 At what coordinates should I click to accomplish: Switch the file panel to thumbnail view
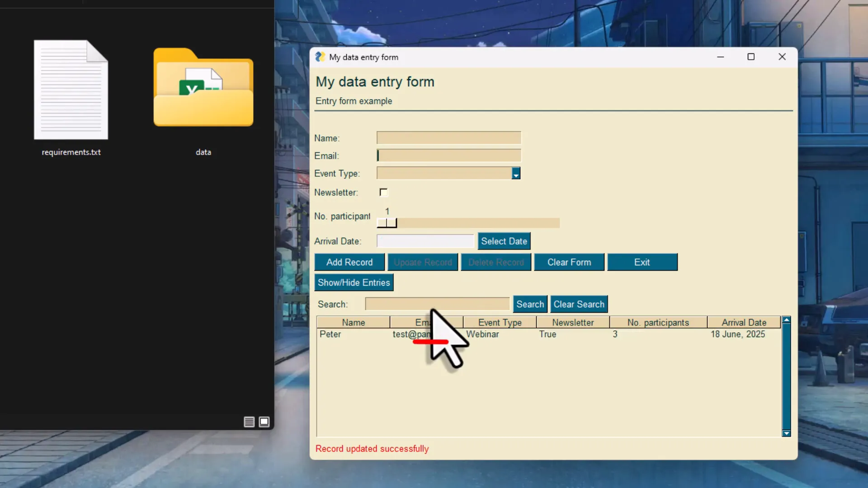coord(264,422)
